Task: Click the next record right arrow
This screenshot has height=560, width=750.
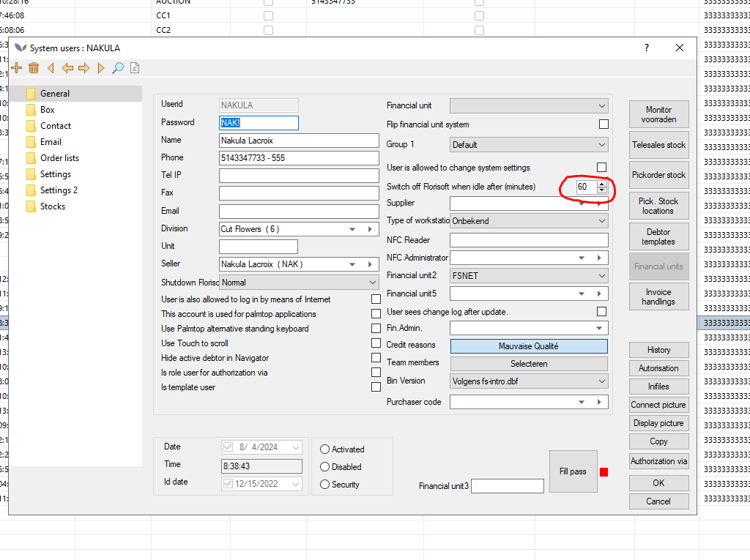Action: (84, 68)
